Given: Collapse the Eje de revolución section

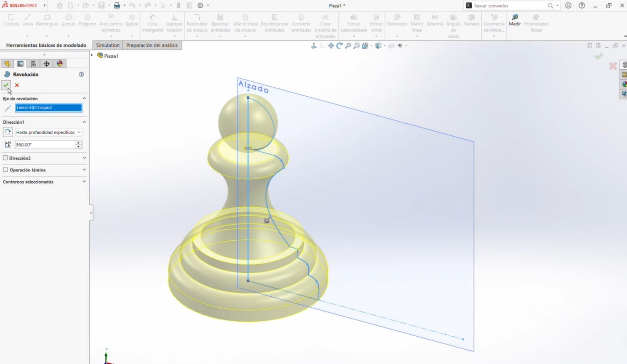Looking at the screenshot, I should [x=84, y=98].
